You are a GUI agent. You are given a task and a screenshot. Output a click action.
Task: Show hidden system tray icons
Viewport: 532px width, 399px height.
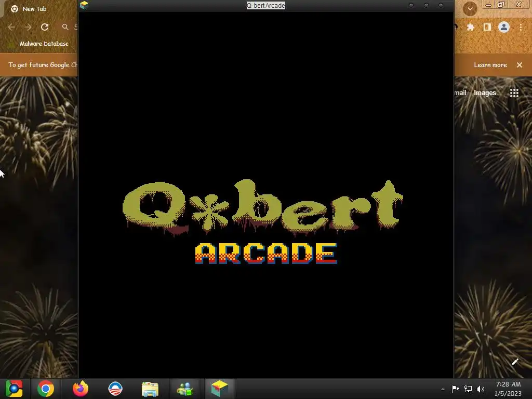point(443,389)
